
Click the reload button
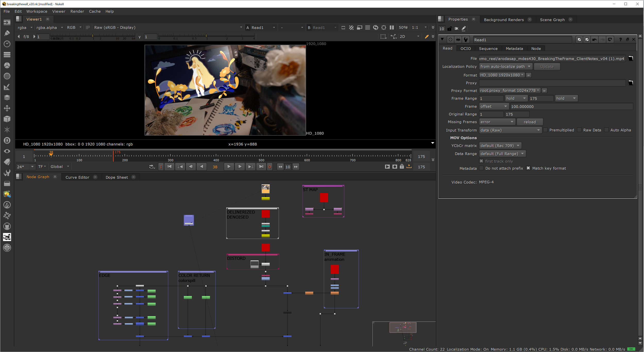point(530,122)
